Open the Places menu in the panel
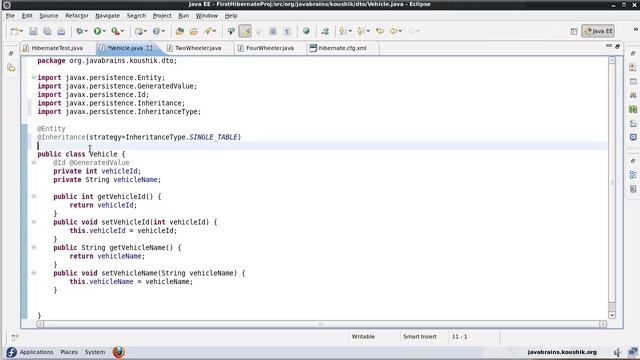 point(69,352)
